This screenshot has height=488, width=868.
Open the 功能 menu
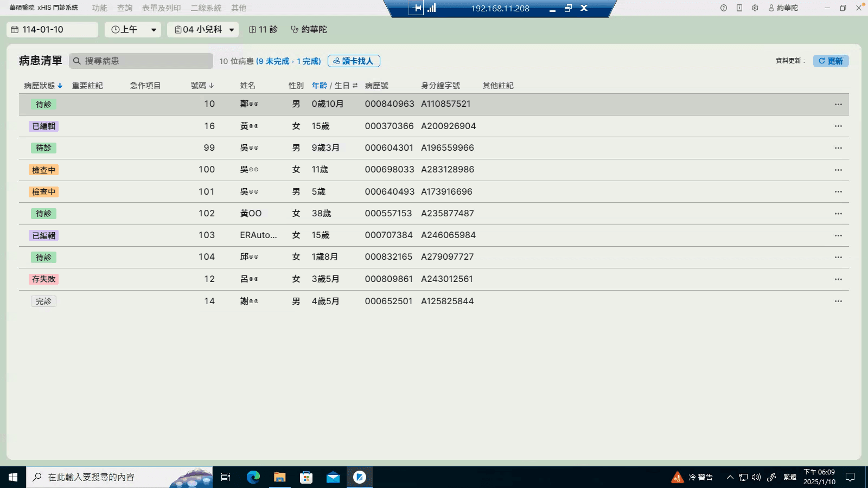99,8
